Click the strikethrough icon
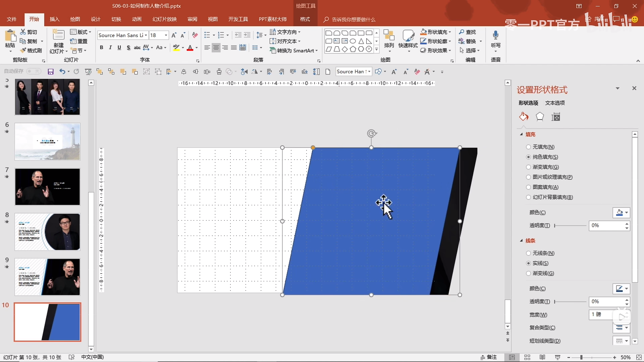 [137, 48]
